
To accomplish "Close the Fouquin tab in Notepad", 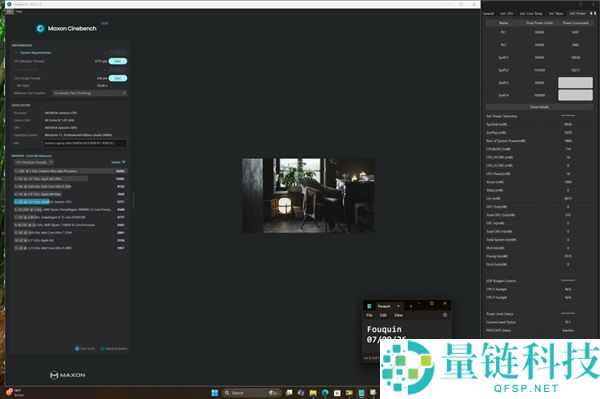I will tap(398, 306).
